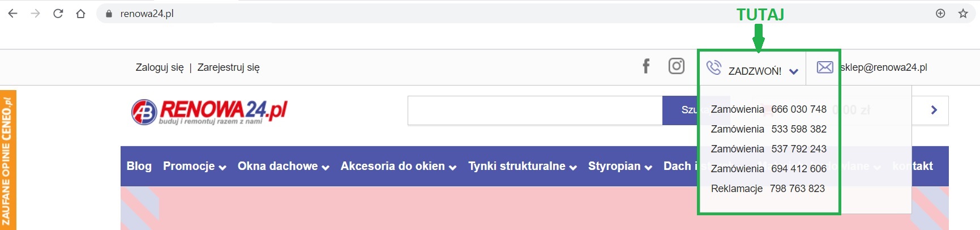The height and width of the screenshot is (230, 980).
Task: Open the Facebook icon link
Action: click(646, 67)
